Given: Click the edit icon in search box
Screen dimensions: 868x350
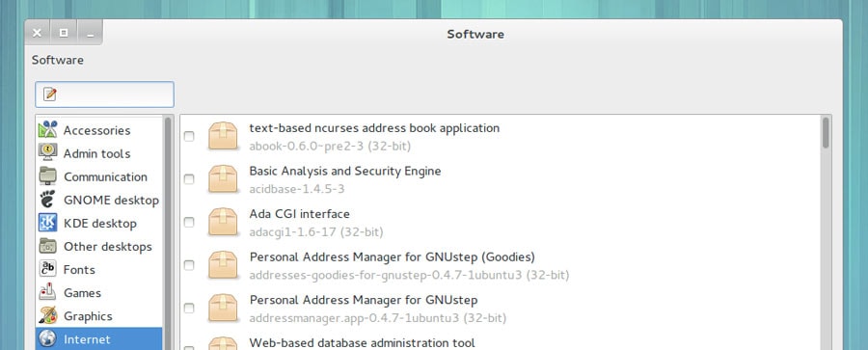Looking at the screenshot, I should point(50,94).
